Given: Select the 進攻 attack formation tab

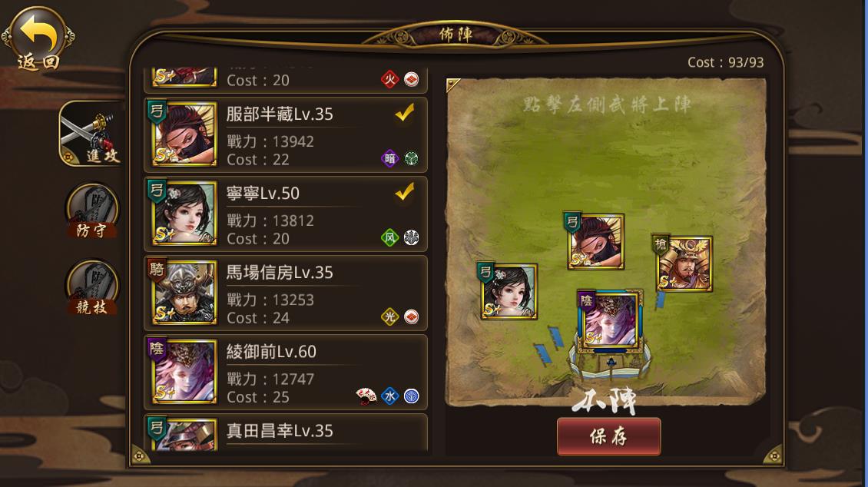Looking at the screenshot, I should (91, 134).
